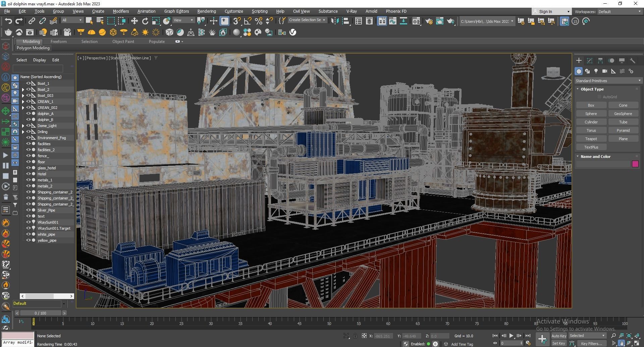Viewport: 644px width, 347px height.
Task: Toggle the Auto Key button
Action: tap(558, 336)
